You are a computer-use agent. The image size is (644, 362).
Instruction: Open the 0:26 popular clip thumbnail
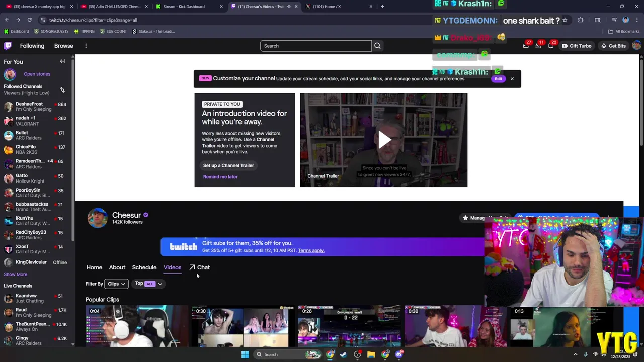(x=349, y=326)
